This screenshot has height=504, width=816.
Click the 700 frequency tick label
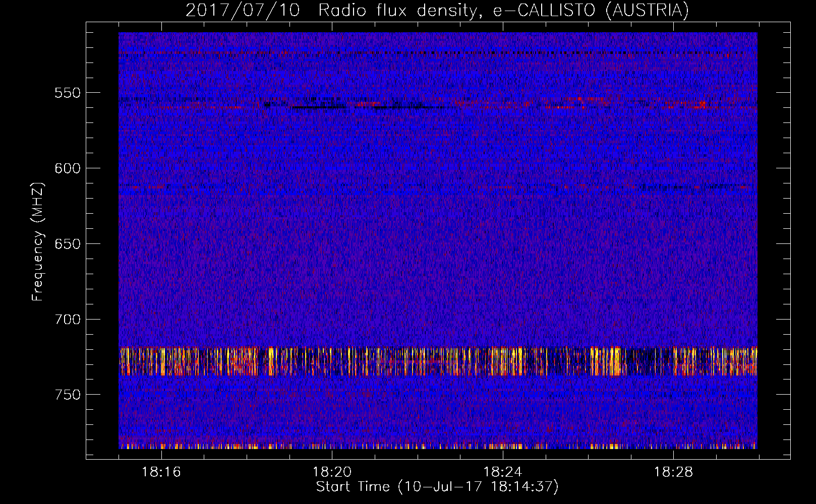(68, 320)
